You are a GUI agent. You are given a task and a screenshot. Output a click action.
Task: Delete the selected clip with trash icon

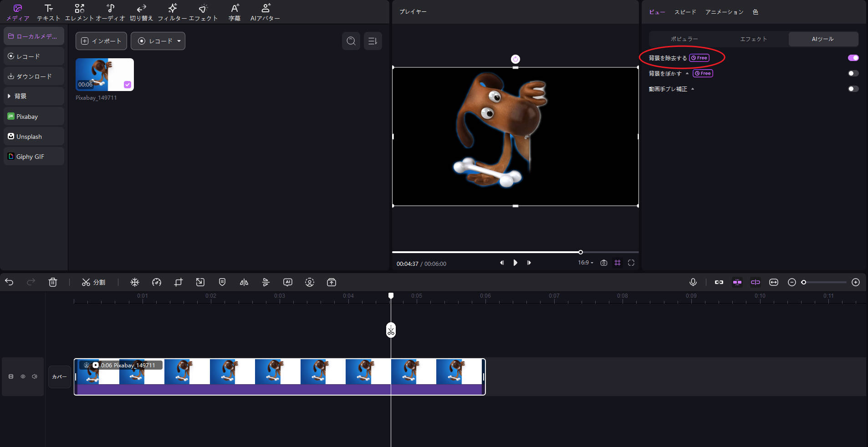pos(53,282)
